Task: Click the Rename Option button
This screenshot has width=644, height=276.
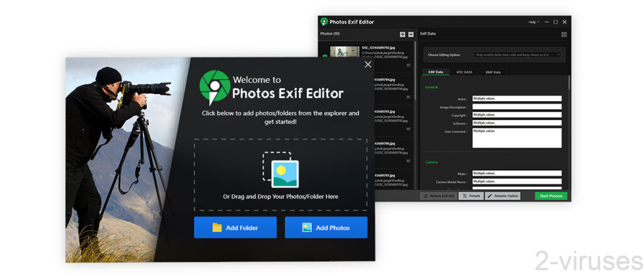Action: 502,196
